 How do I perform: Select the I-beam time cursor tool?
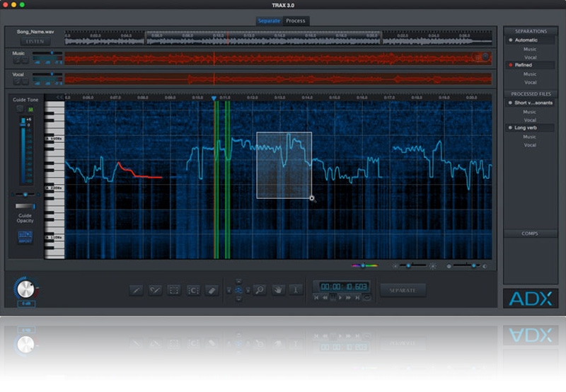coord(296,290)
